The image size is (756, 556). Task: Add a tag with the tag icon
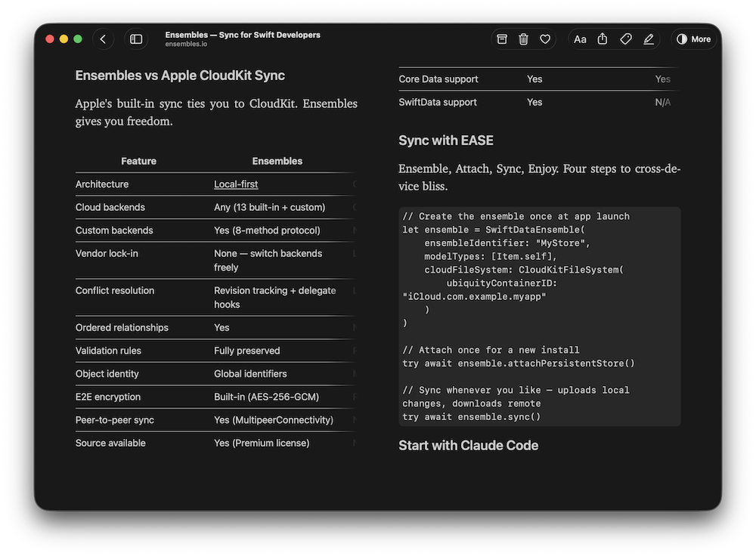coord(625,39)
